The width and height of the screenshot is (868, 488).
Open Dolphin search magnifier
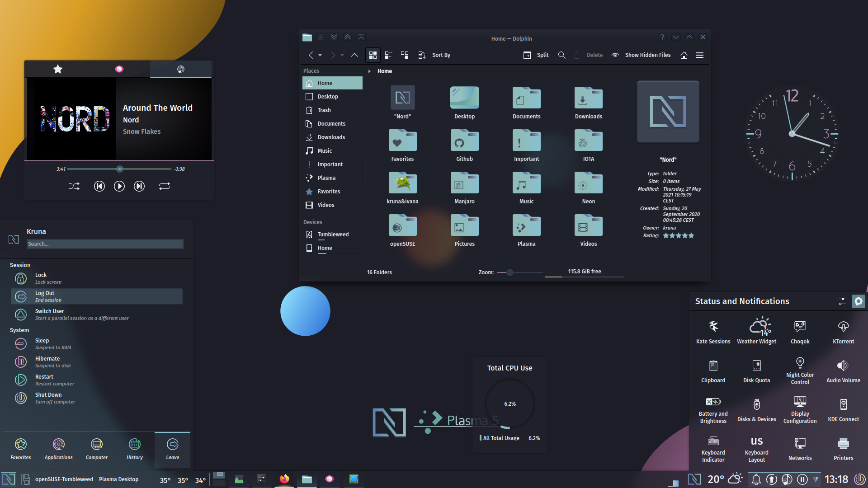pos(561,55)
